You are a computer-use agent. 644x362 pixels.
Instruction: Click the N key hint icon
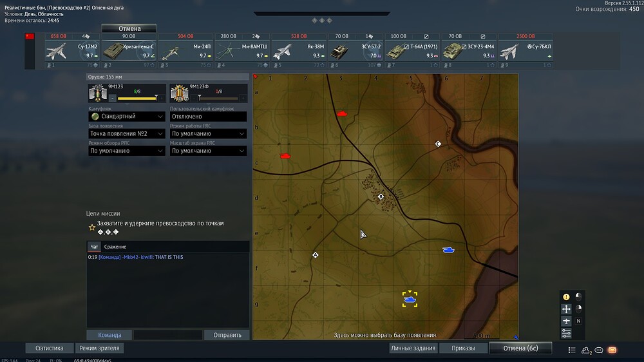[x=578, y=321]
